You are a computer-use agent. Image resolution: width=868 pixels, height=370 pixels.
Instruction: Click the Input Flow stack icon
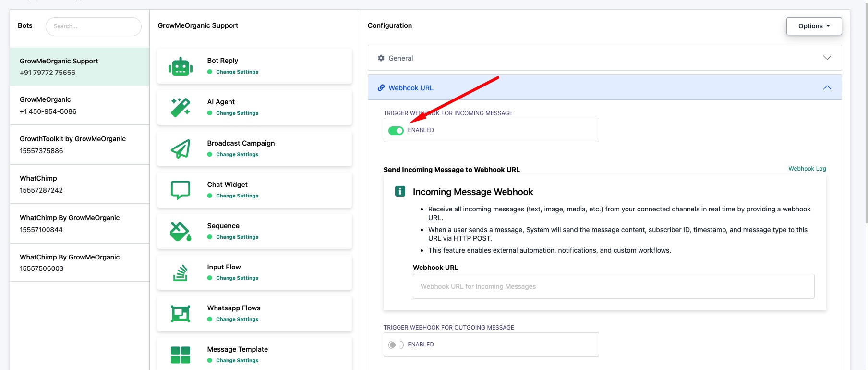coord(181,272)
